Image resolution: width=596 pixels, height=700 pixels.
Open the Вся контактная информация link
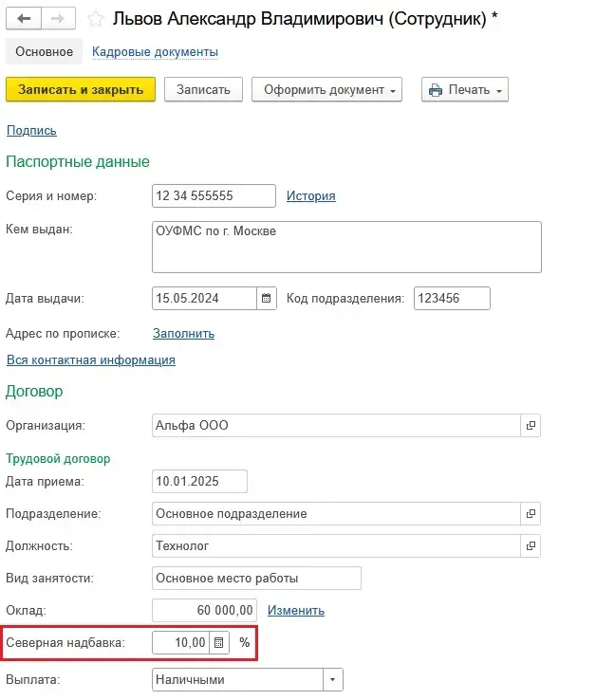tap(90, 359)
